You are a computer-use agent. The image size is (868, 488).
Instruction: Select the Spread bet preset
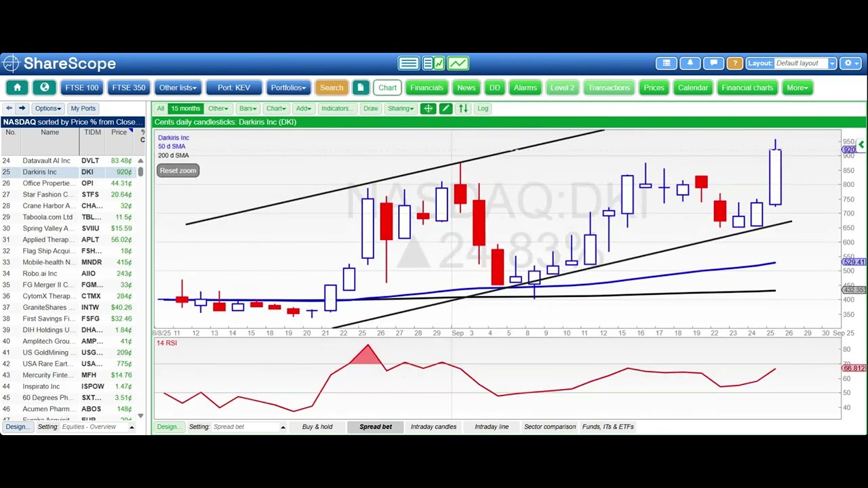point(376,427)
